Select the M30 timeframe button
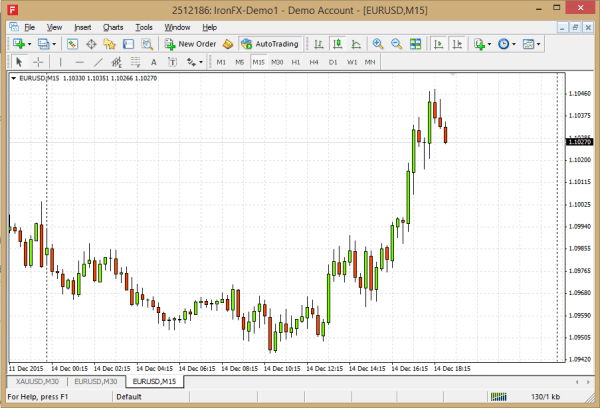Viewport: 600px width, 408px height. click(277, 62)
